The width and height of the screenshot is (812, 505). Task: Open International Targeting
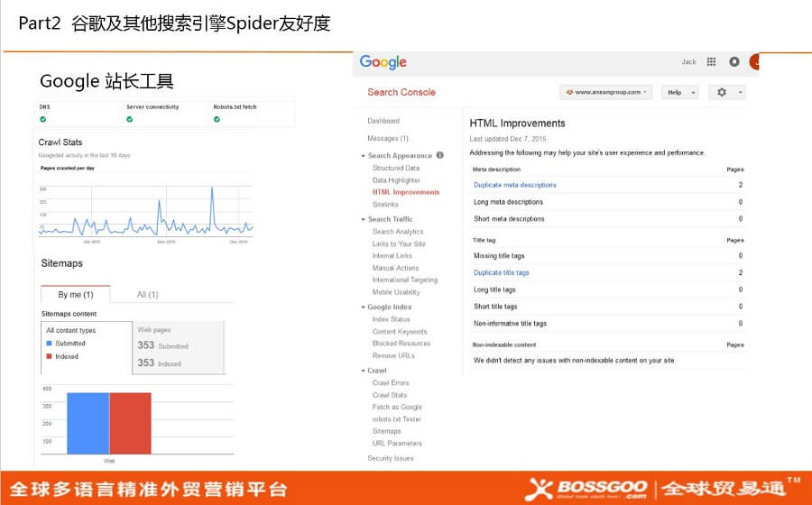pos(405,280)
